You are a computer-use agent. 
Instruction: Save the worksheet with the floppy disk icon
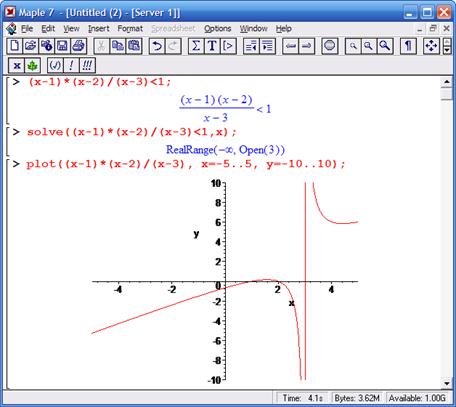pos(63,46)
